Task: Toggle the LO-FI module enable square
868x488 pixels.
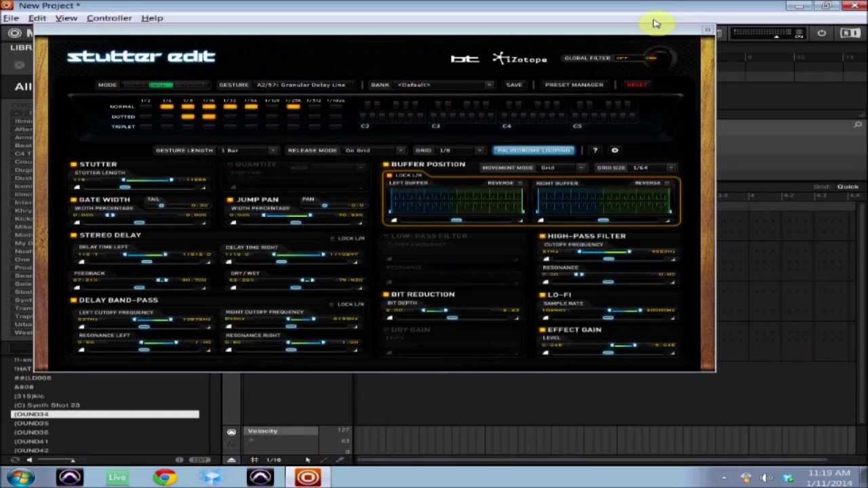Action: 542,295
